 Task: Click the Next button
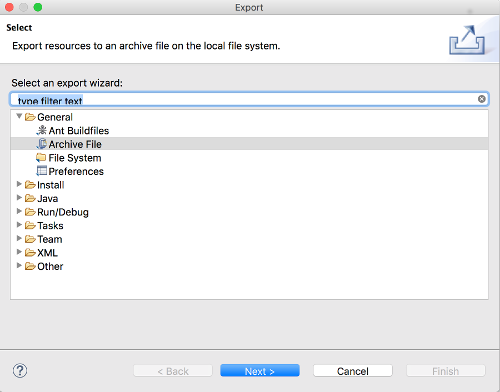click(x=260, y=371)
